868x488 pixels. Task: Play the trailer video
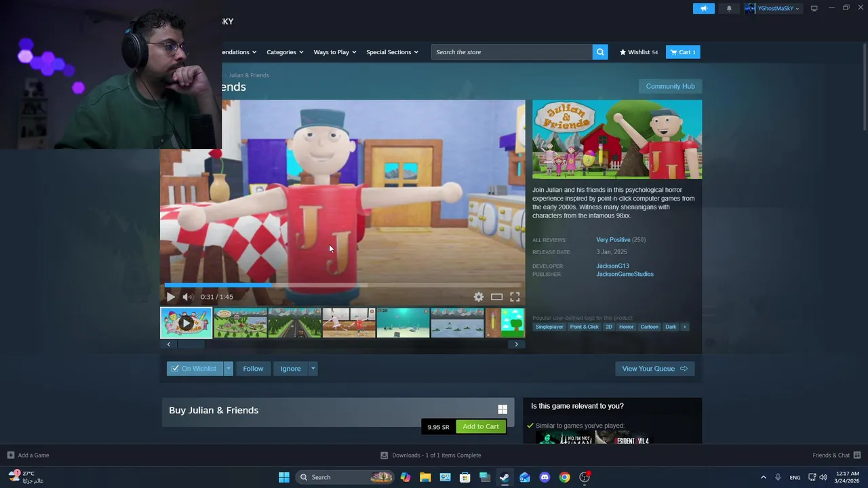[x=170, y=297]
